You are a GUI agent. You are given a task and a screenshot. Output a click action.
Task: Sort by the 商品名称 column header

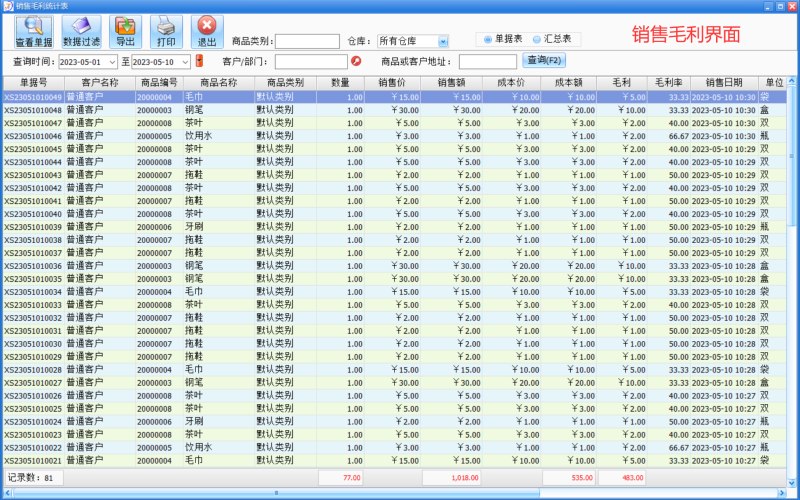click(219, 83)
